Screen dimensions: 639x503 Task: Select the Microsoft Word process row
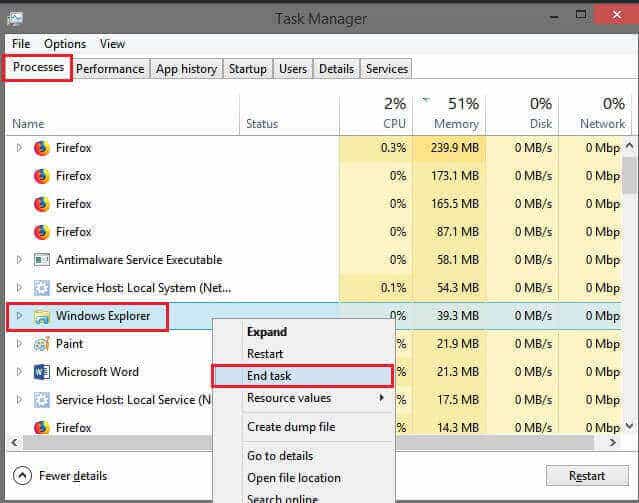point(110,372)
